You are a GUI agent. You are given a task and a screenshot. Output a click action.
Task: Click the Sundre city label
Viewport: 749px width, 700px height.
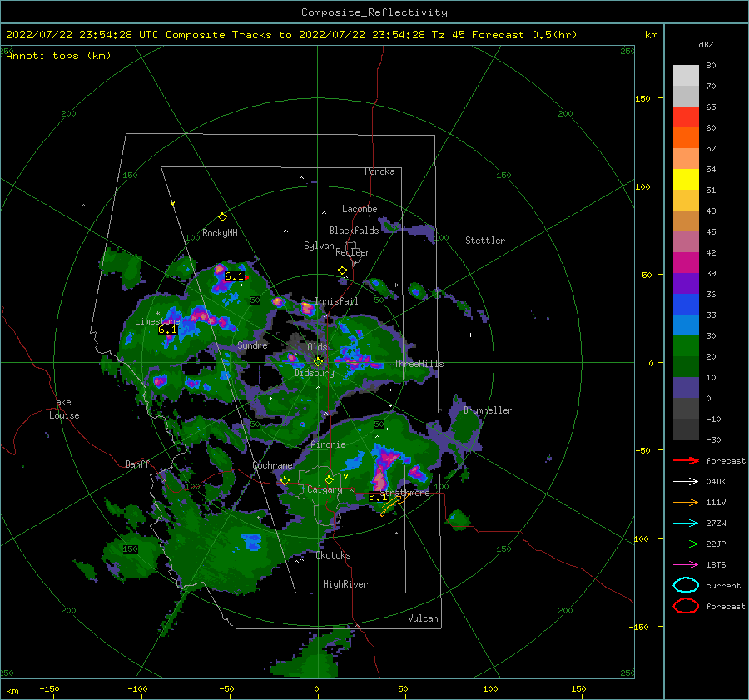[x=253, y=345]
